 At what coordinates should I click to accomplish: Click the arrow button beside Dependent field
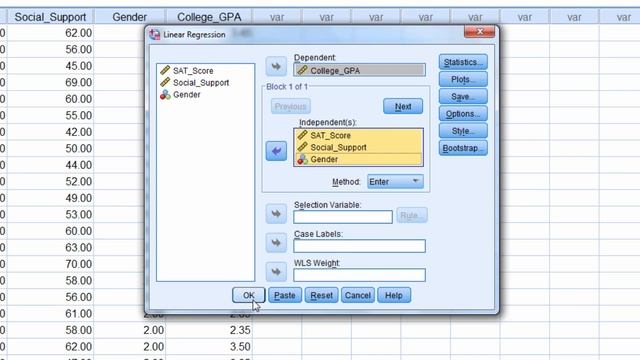(x=276, y=67)
